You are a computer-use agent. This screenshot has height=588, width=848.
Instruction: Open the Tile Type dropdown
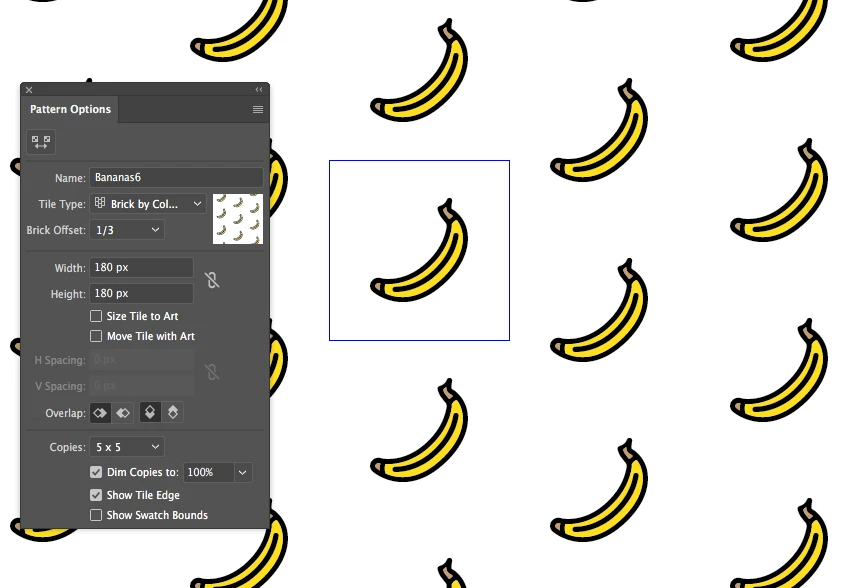148,204
